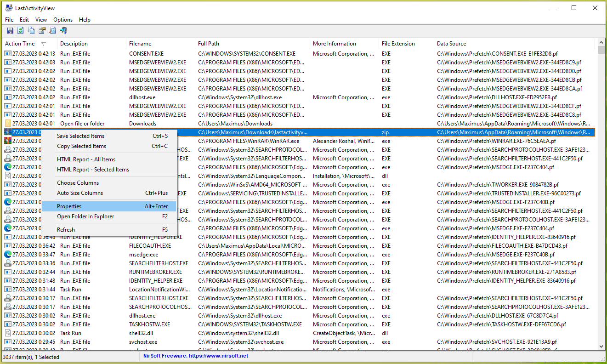The height and width of the screenshot is (364, 607).
Task: Click the row icon beside 27.03.2023 0:29:45
Action: pos(8,342)
